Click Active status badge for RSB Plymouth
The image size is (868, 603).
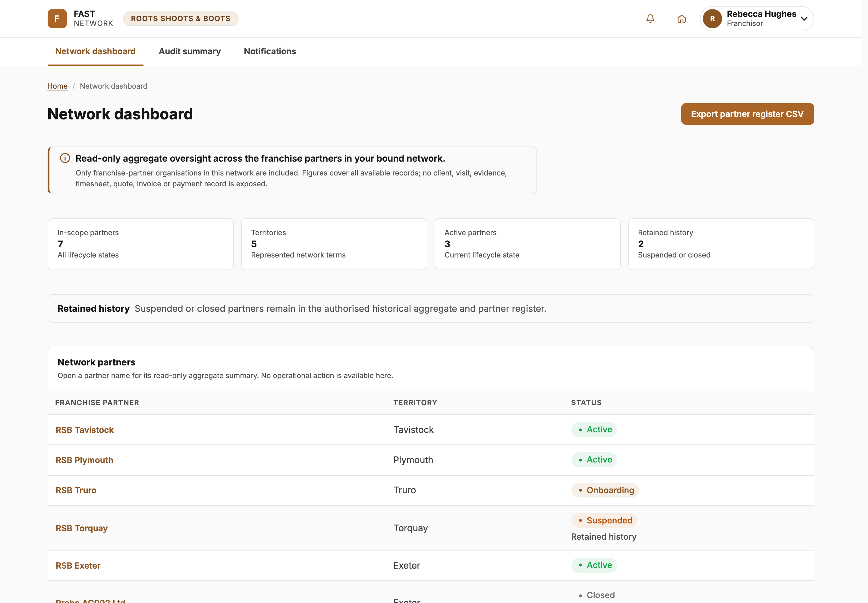click(x=594, y=460)
